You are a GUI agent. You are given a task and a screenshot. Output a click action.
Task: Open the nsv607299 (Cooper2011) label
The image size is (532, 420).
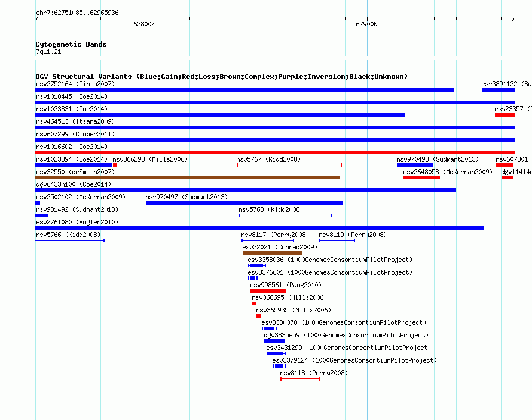tap(75, 134)
